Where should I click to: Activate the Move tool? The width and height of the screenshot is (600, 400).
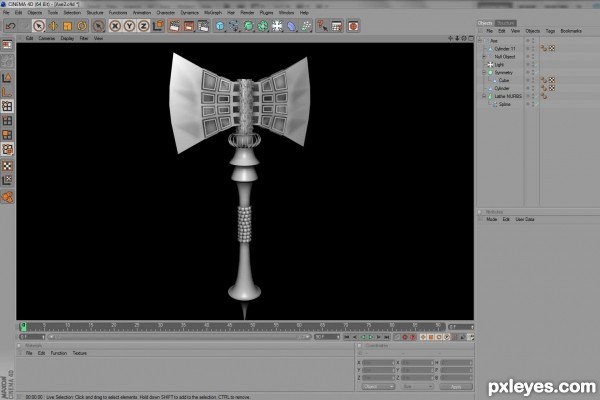(53, 26)
